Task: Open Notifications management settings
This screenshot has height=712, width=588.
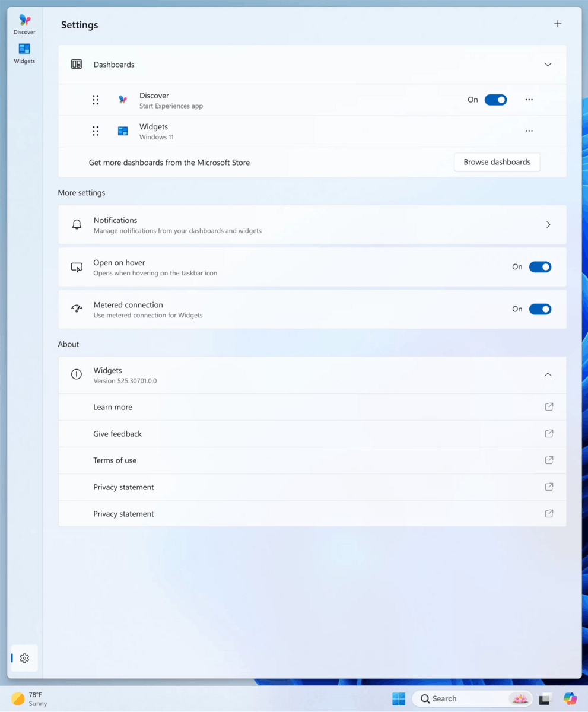Action: click(x=312, y=224)
